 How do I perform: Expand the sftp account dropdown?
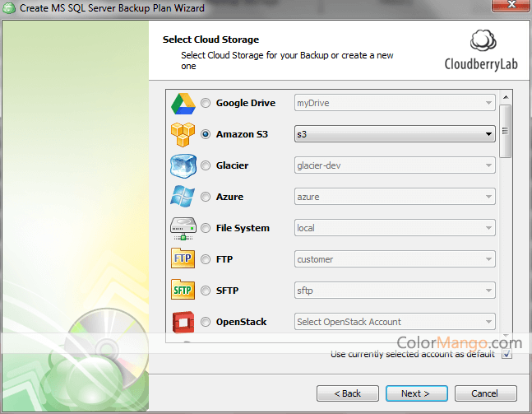pyautogui.click(x=395, y=291)
